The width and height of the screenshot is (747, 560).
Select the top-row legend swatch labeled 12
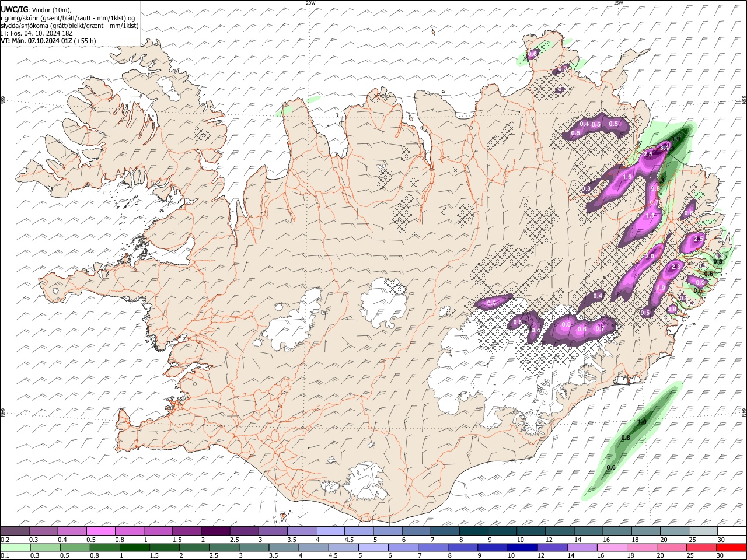560,531
